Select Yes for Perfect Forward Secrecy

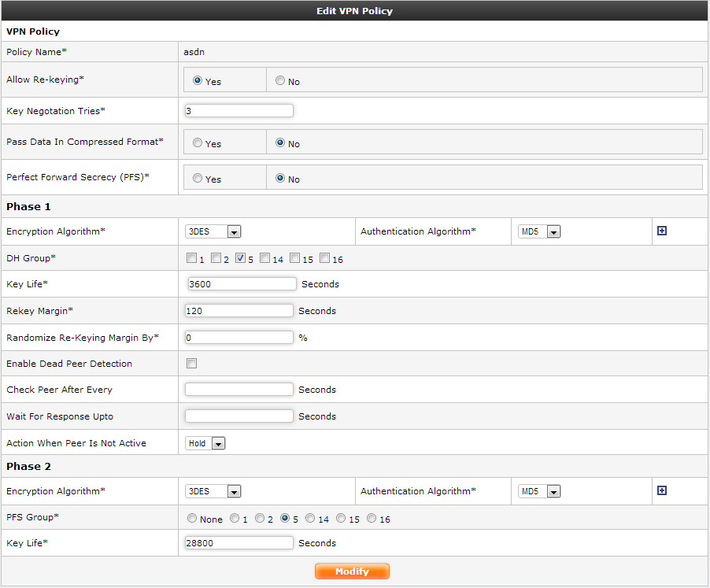click(x=198, y=179)
